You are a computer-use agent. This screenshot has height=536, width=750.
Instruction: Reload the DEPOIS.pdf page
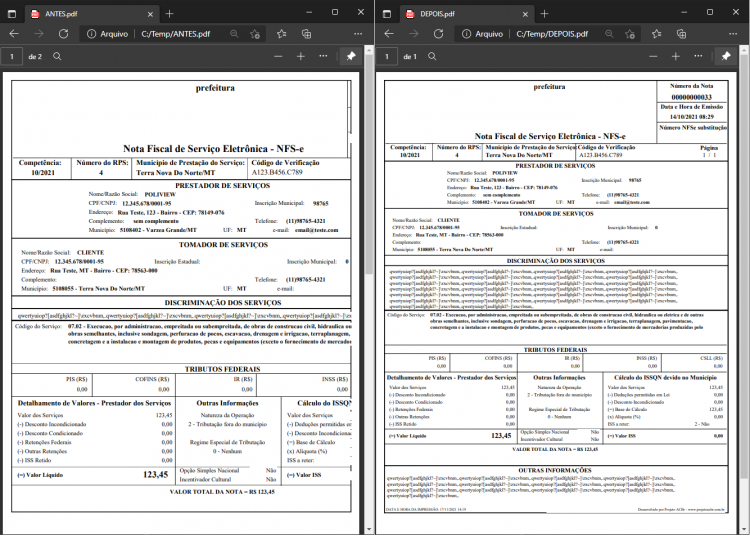[438, 34]
